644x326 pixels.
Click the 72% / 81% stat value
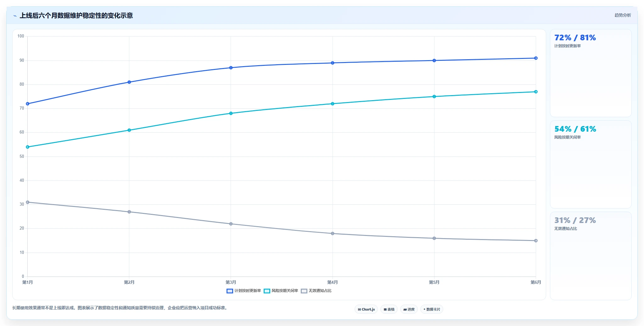(x=575, y=37)
